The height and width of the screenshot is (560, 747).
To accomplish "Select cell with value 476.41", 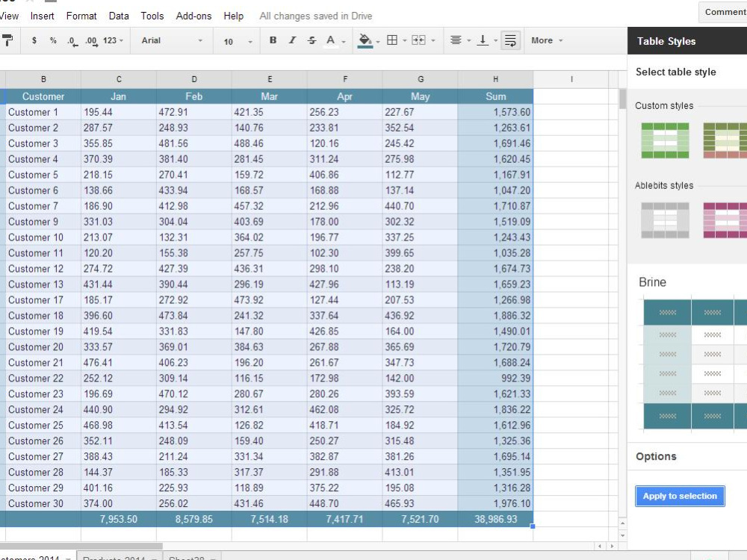I will 119,363.
